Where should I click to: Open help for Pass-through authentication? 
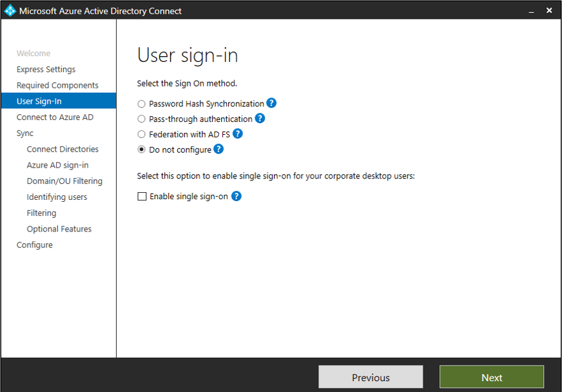[259, 118]
